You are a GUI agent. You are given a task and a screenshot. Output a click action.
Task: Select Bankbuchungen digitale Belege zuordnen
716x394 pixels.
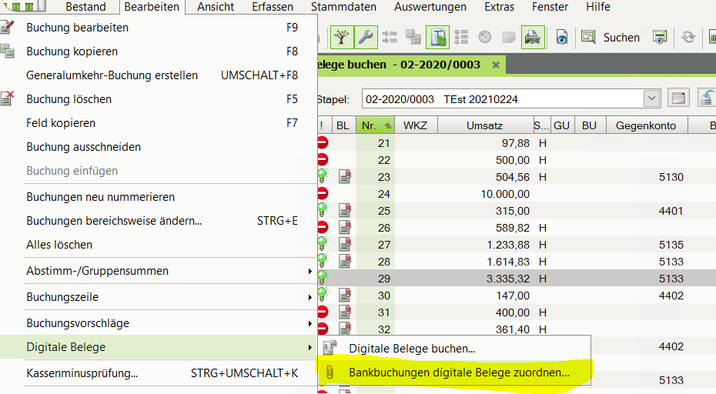tap(454, 373)
